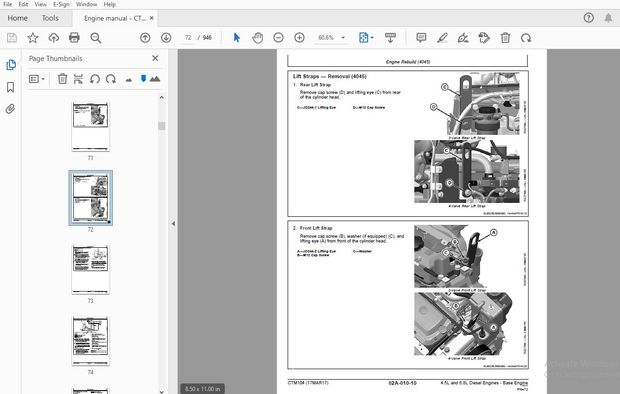This screenshot has height=394, width=620.
Task: Click the page number field showing 72
Action: (188, 38)
